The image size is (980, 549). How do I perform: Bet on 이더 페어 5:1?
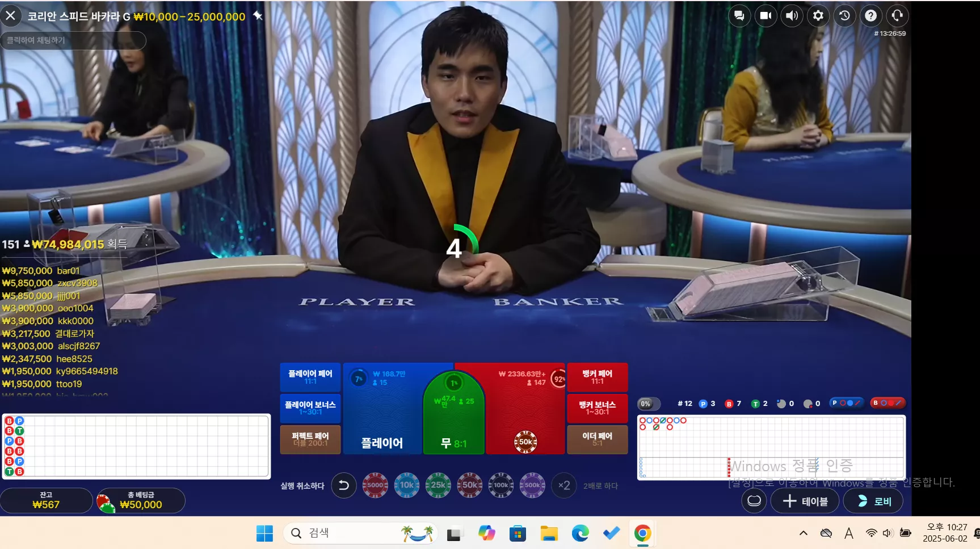(598, 439)
